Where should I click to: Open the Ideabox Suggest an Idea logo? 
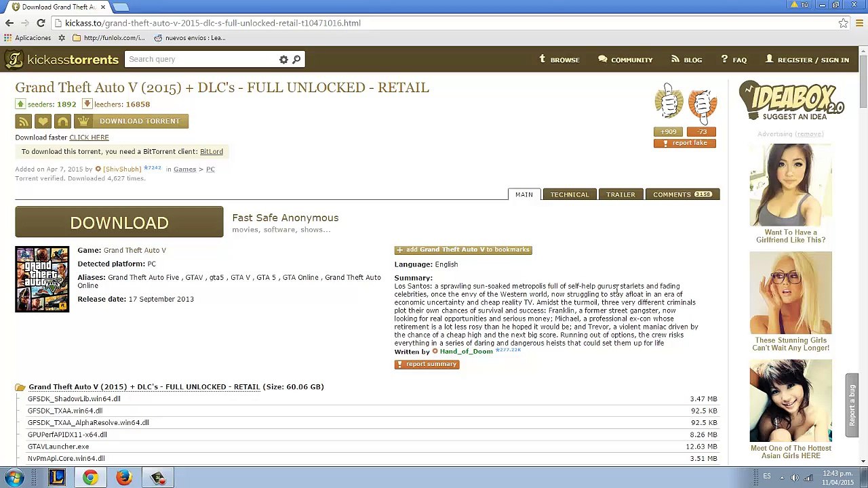coord(791,101)
